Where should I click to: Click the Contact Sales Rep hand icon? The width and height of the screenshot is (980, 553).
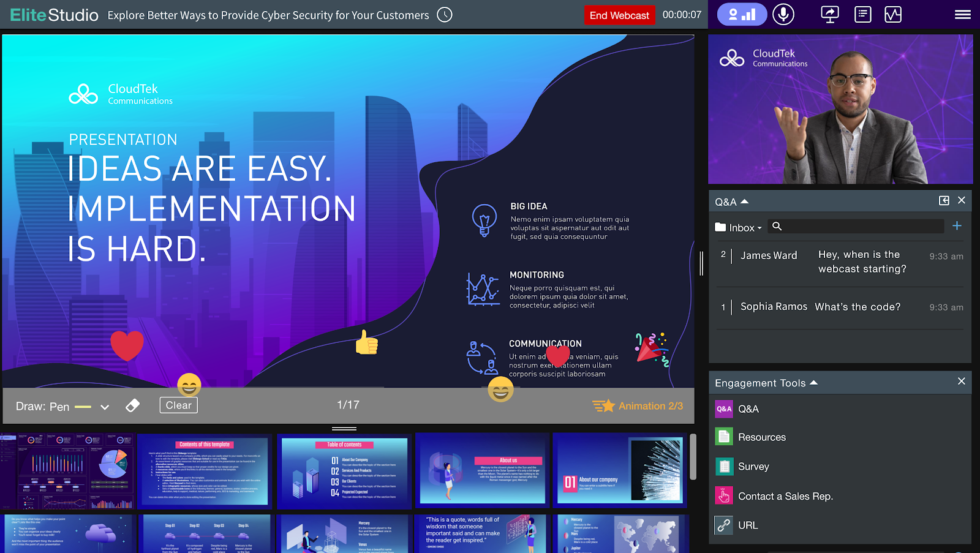tap(724, 495)
